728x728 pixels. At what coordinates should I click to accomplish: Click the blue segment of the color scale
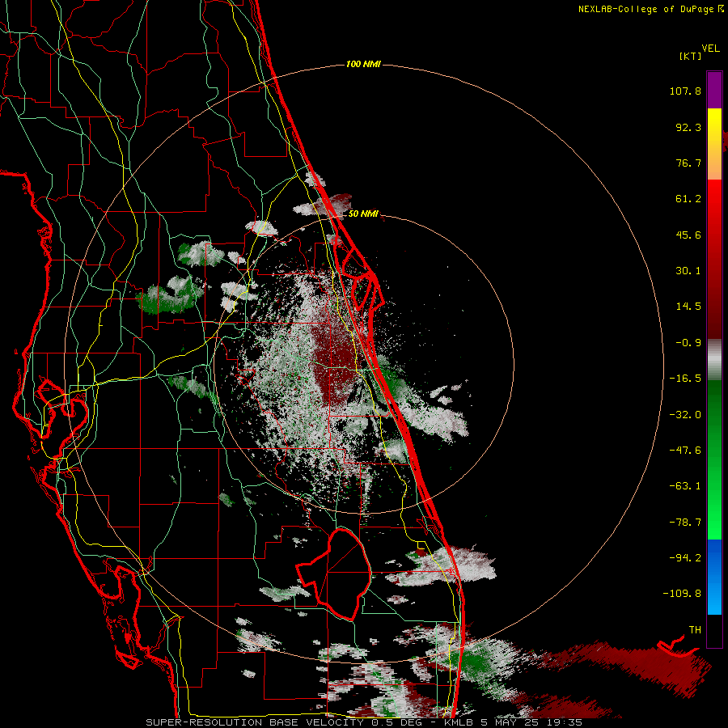coord(714,577)
